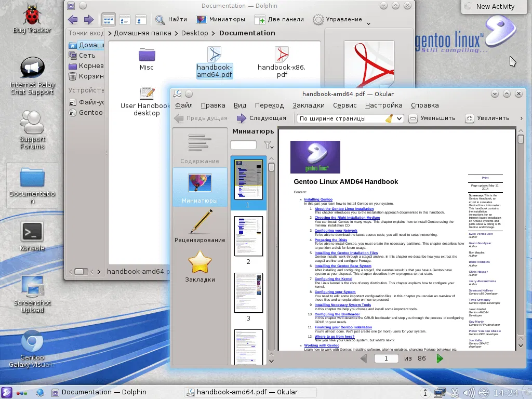
Task: Open KDE application launcher in taskbar
Action: click(x=6, y=393)
